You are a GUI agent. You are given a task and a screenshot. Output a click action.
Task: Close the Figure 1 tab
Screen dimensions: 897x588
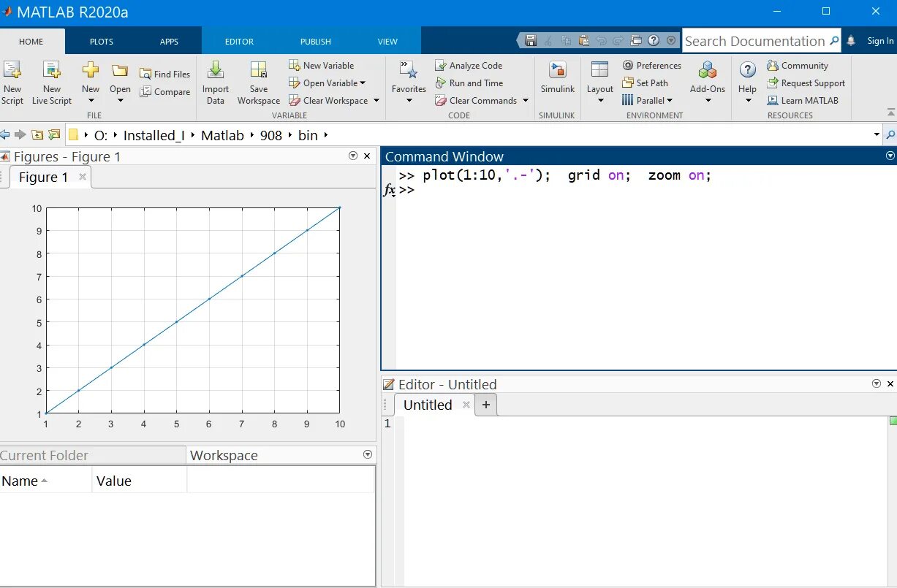[83, 177]
